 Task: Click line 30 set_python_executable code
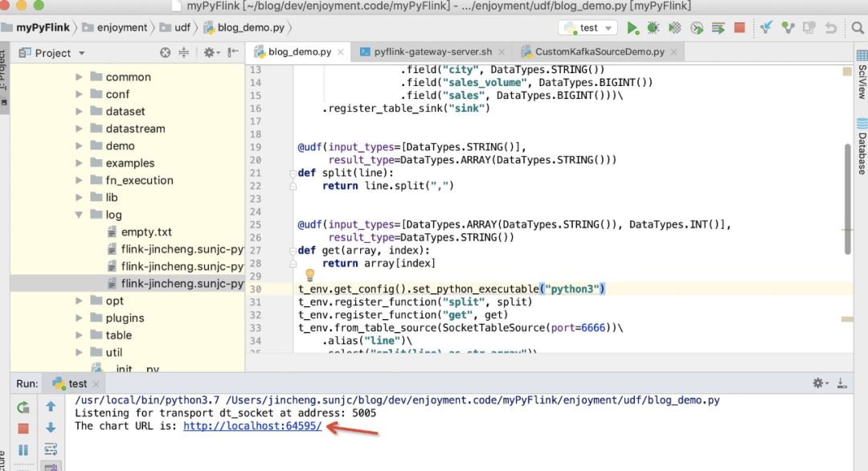(452, 289)
